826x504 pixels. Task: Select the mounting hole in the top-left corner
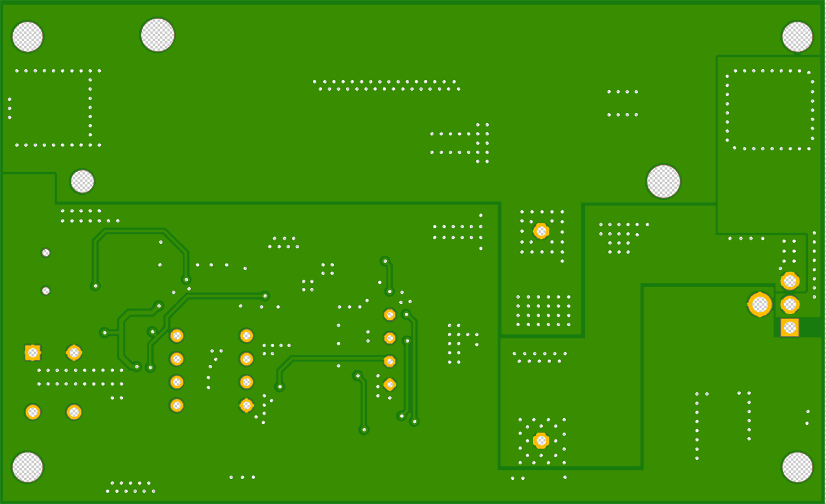tap(28, 37)
